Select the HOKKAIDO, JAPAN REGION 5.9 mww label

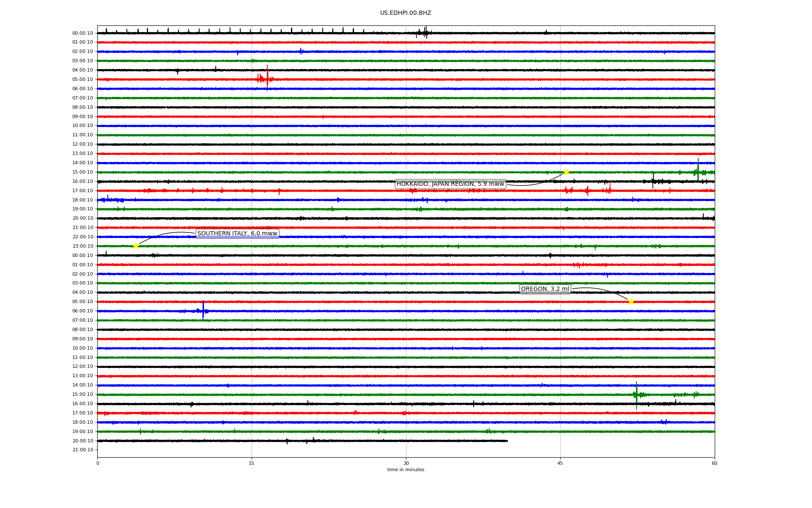click(x=450, y=184)
